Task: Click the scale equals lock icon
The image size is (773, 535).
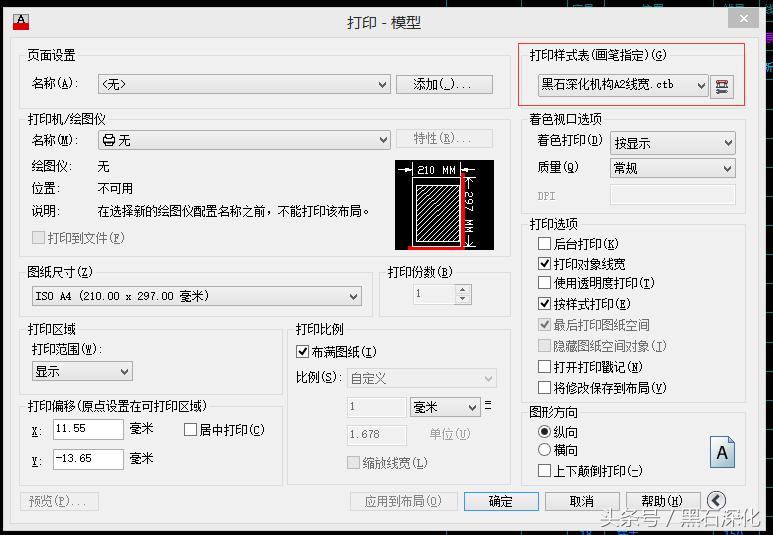Action: pyautogui.click(x=488, y=405)
